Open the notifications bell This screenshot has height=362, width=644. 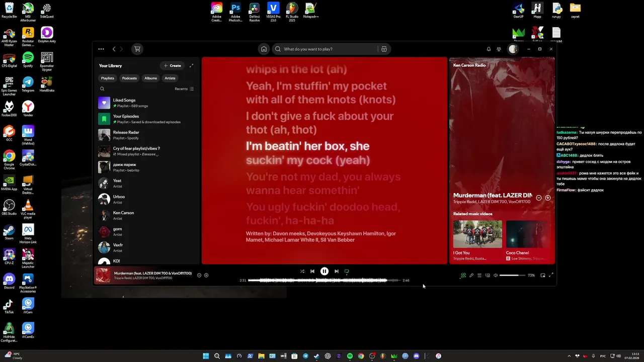(x=489, y=49)
